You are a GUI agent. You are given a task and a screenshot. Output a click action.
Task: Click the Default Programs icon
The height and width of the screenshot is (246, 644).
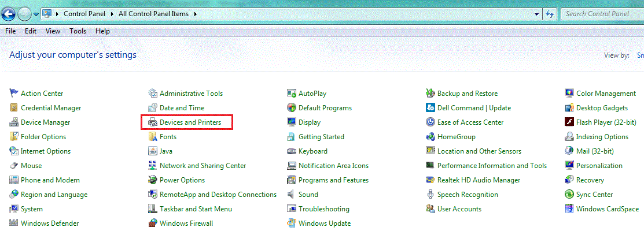pos(292,108)
